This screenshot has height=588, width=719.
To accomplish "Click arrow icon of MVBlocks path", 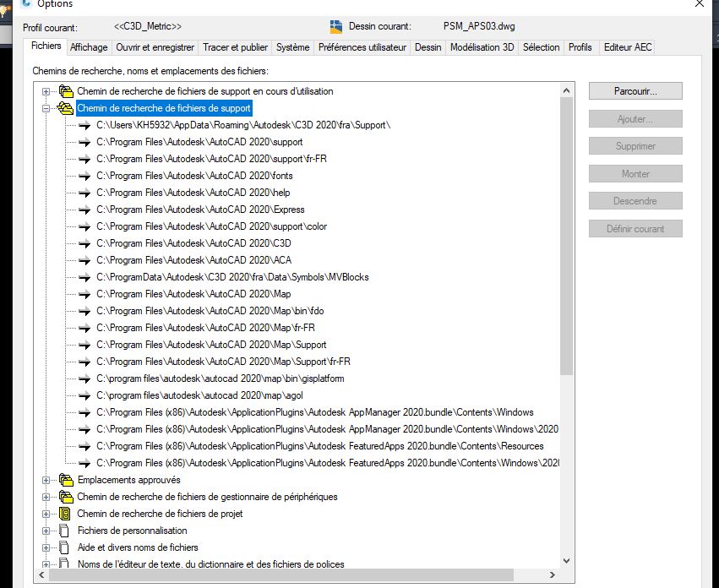I will click(x=84, y=277).
